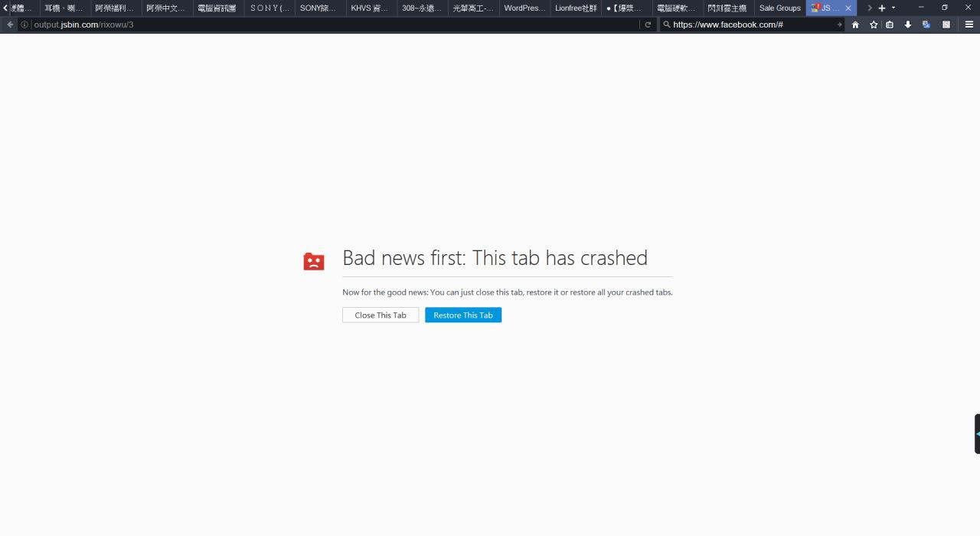The height and width of the screenshot is (536, 980).
Task: Open the KHVS 資 tab
Action: 371,8
